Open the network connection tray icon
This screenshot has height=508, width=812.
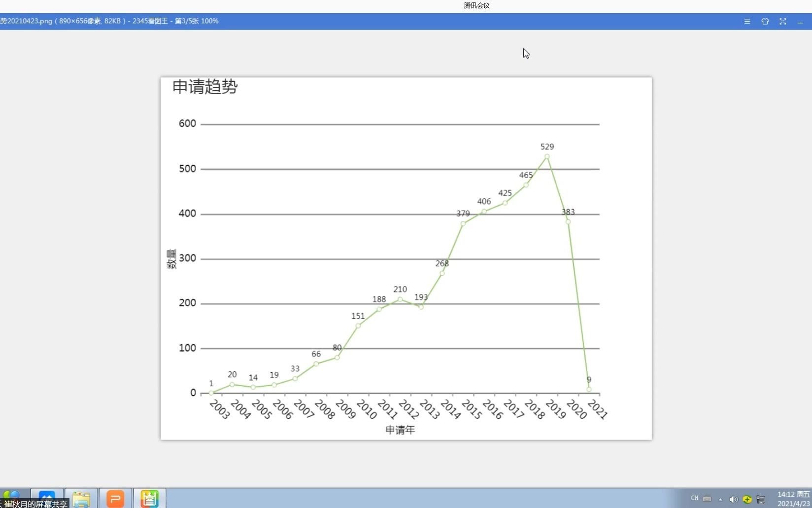[761, 499]
